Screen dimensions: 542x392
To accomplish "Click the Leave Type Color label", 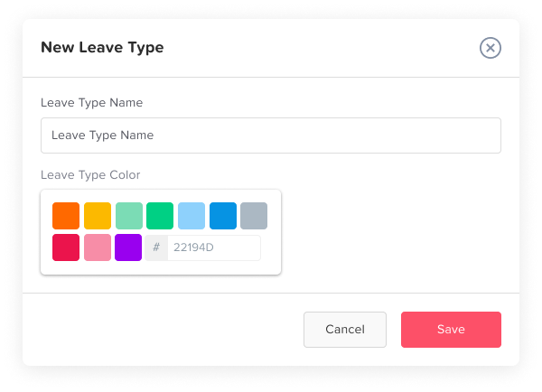I will (90, 174).
